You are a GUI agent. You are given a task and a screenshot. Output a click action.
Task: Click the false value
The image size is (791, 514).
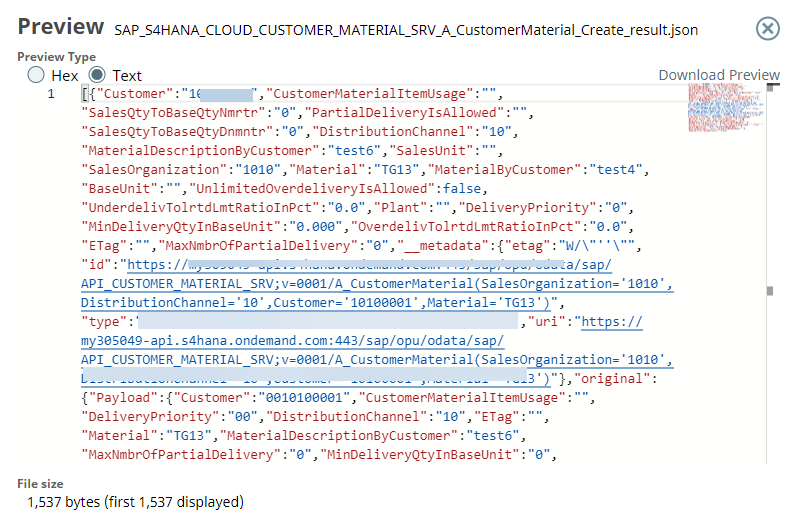462,189
